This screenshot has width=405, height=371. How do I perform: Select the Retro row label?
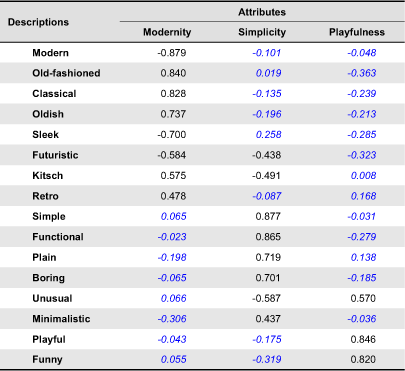coord(45,196)
